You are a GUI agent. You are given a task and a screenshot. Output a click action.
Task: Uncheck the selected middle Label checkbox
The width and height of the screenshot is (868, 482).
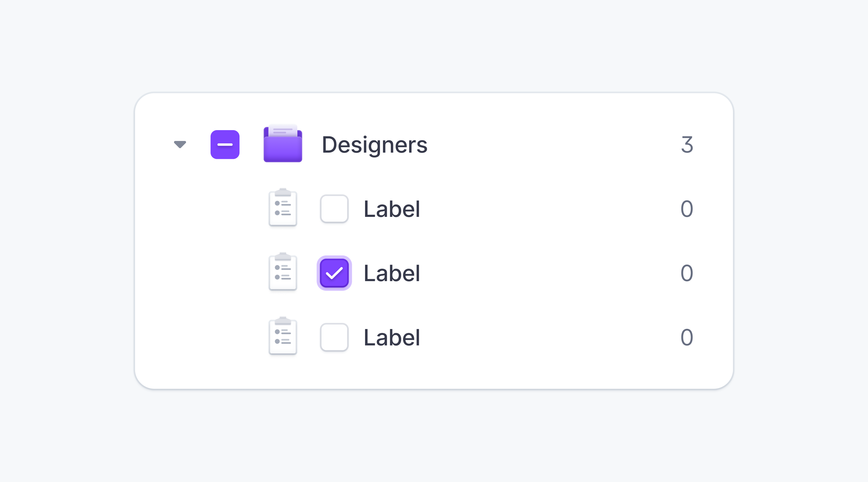[334, 272]
